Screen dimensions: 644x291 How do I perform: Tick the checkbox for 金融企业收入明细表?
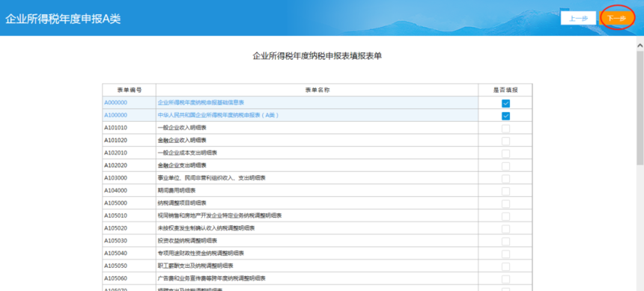(505, 141)
